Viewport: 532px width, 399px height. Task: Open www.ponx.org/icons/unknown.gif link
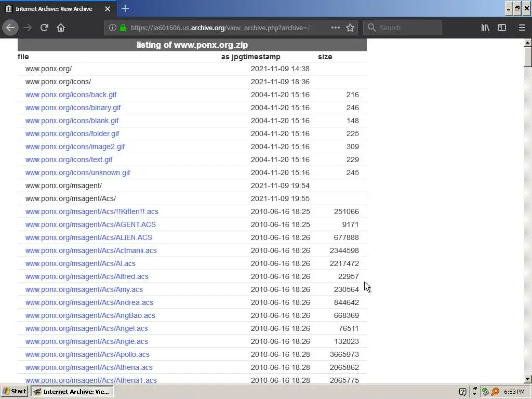78,172
